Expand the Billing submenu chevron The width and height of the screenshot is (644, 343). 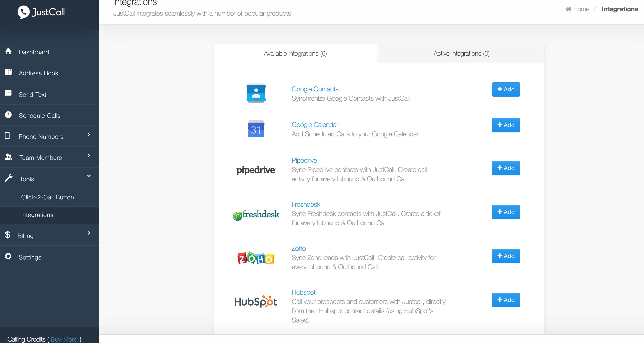89,233
